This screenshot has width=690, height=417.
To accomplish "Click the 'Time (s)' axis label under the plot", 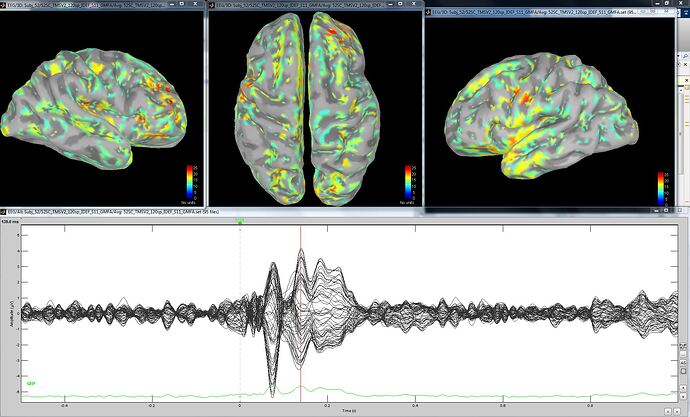I will click(349, 411).
